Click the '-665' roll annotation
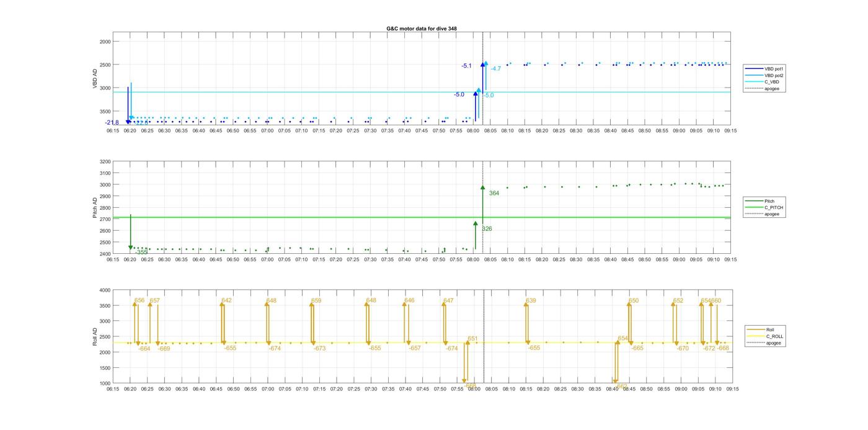Image resolution: width=868 pixels, height=430 pixels. [637, 348]
